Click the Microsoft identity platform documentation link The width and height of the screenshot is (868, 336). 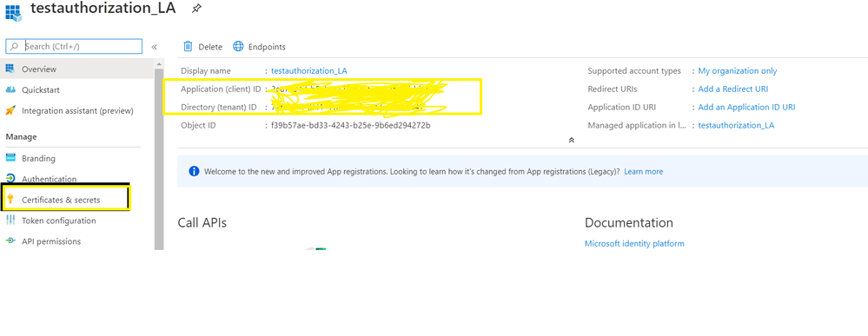(634, 244)
